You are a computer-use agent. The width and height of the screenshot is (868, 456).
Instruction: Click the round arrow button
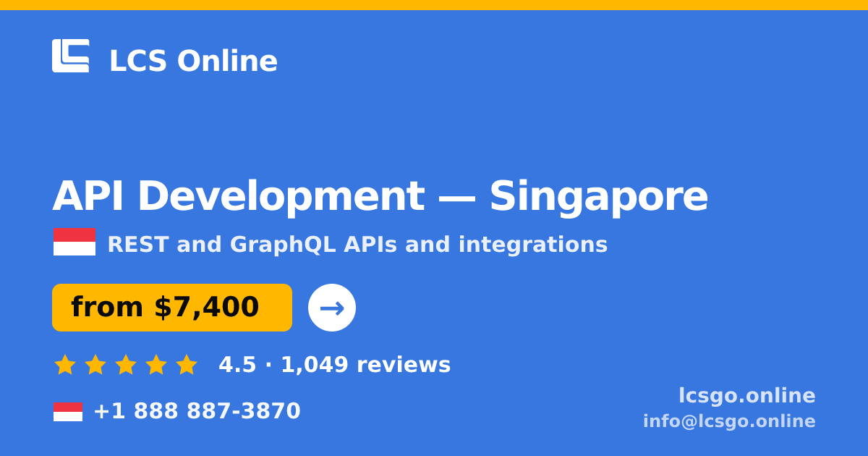pos(332,308)
